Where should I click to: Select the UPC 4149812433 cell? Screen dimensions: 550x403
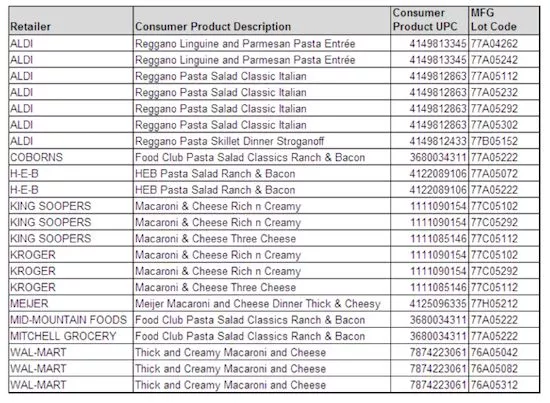point(429,141)
